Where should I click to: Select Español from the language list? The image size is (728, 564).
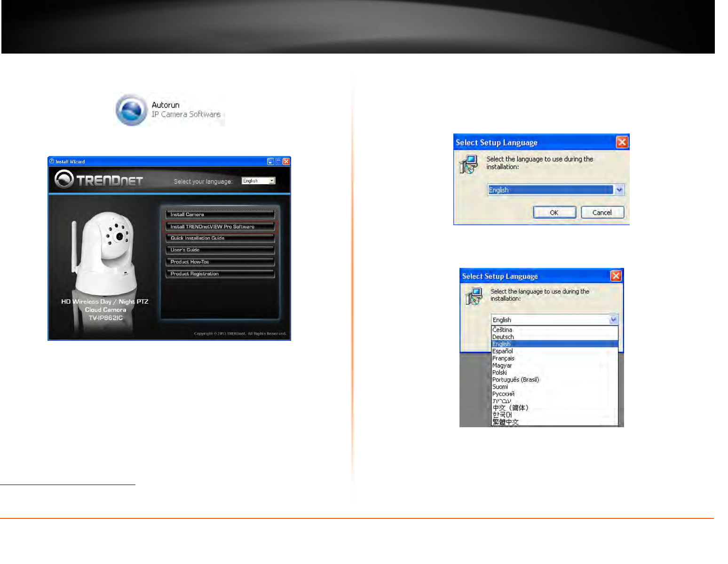554,351
